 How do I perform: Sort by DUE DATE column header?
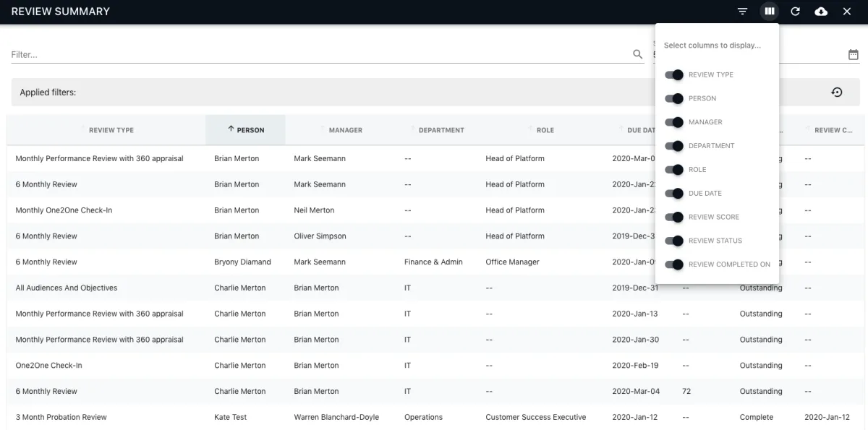click(641, 130)
